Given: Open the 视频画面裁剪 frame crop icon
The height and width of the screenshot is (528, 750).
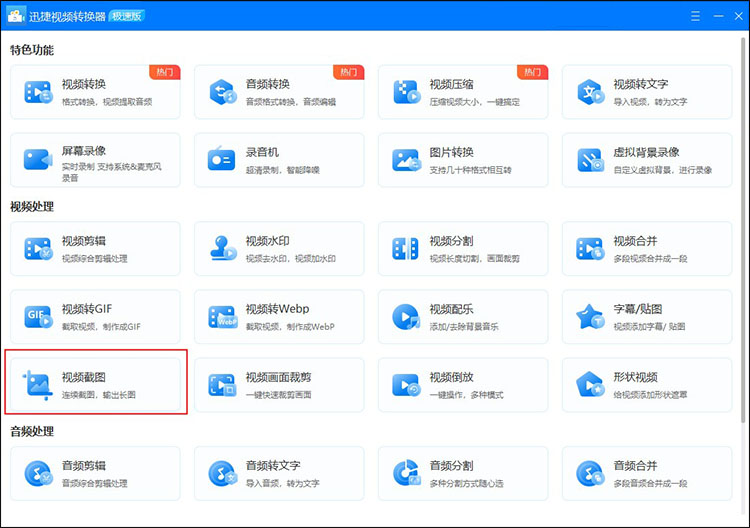Looking at the screenshot, I should click(x=222, y=385).
